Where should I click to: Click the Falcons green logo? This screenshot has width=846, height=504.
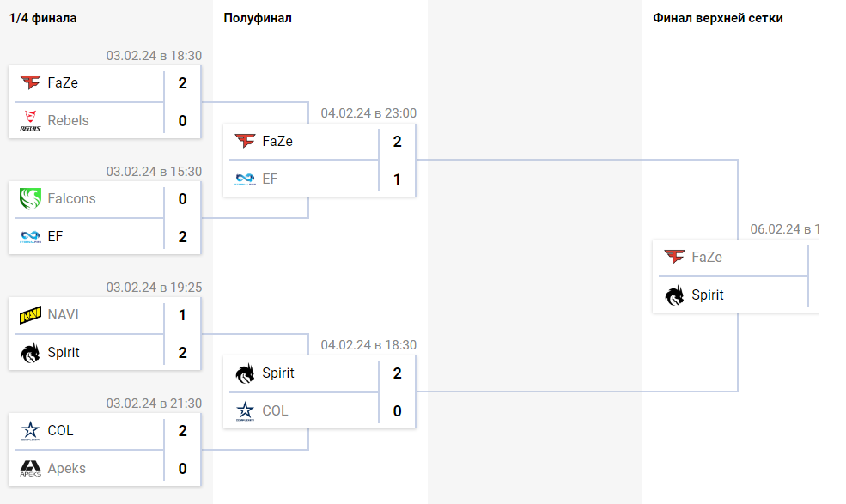pos(30,198)
